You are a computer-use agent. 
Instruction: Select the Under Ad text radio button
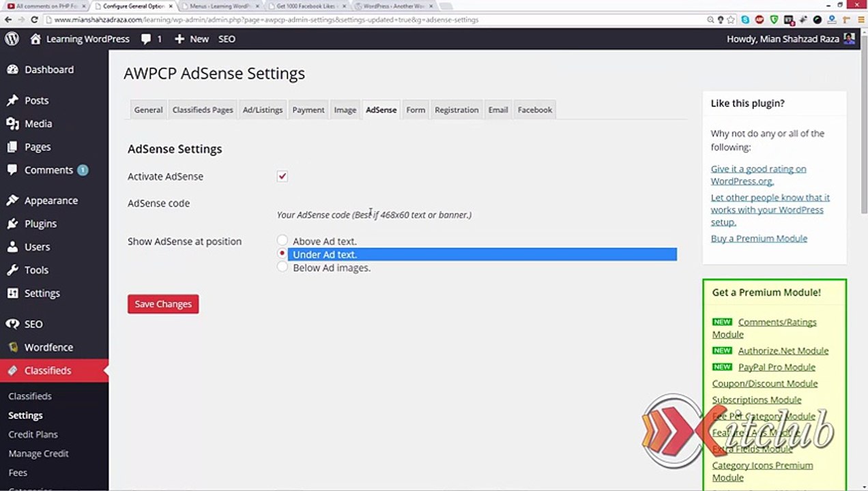[x=283, y=253]
